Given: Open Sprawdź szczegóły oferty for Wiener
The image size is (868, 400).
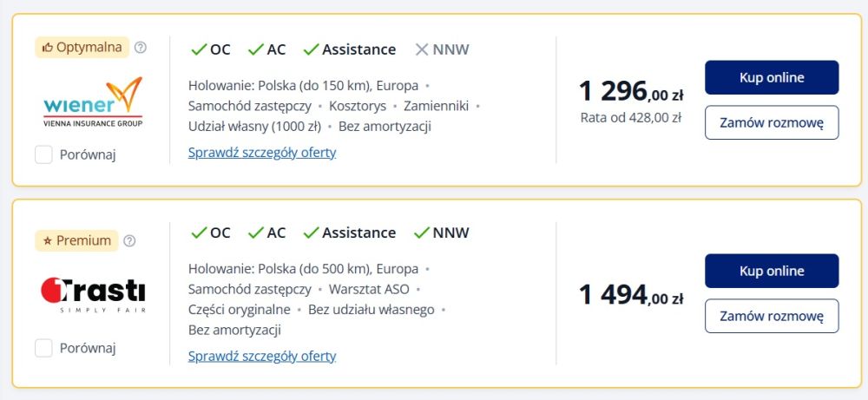Looking at the screenshot, I should coord(262,153).
